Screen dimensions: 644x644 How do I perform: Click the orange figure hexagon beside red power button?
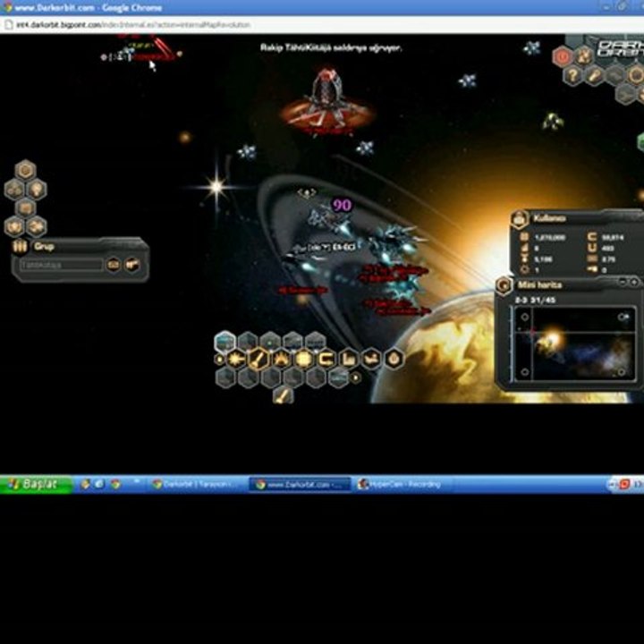(583, 56)
